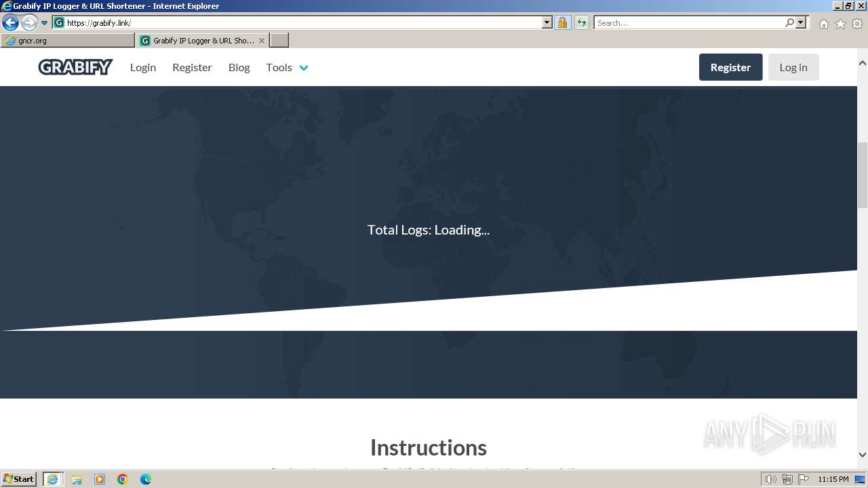This screenshot has width=868, height=488.
Task: Click the Internet Explorer taskbar icon
Action: 53,479
